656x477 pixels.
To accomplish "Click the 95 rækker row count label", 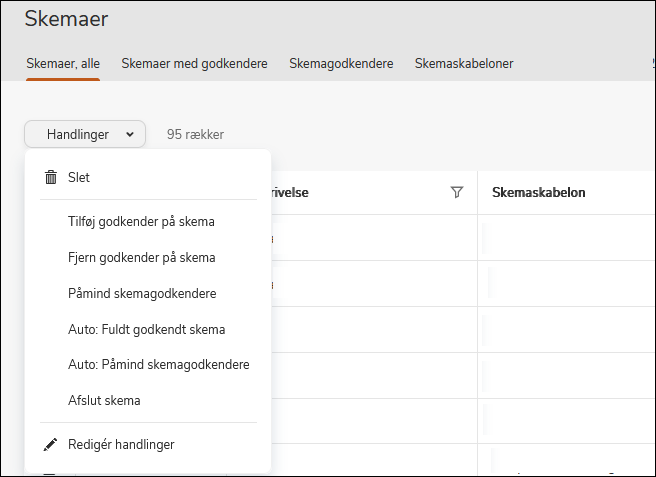I will (x=195, y=134).
